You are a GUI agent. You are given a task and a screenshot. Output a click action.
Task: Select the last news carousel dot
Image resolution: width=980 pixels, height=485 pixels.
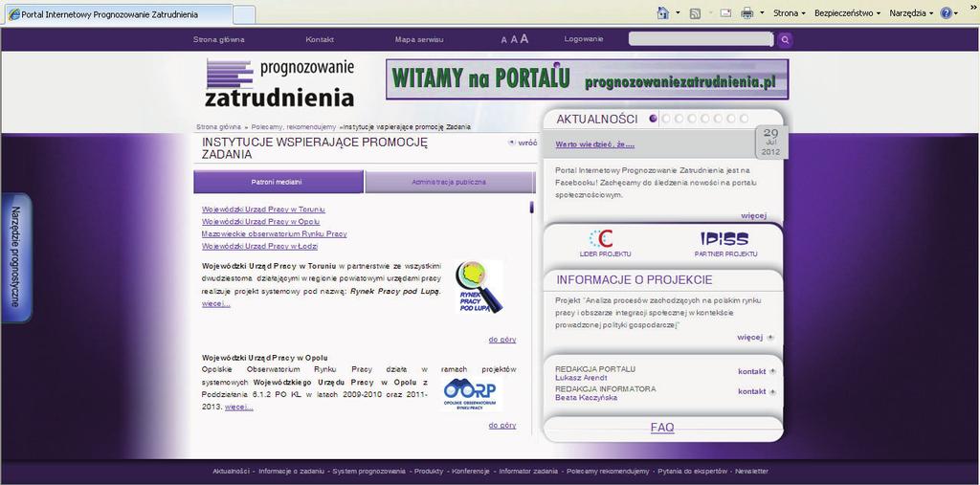tap(744, 119)
